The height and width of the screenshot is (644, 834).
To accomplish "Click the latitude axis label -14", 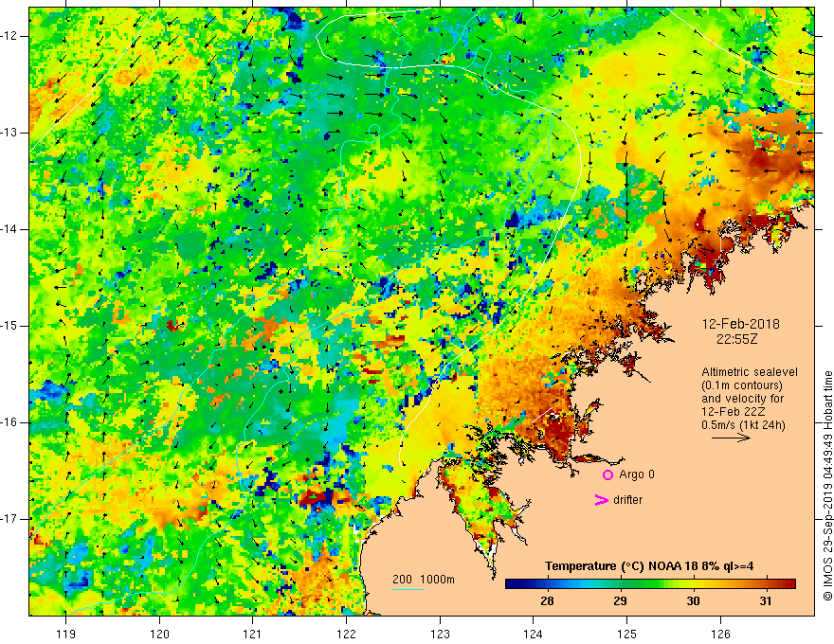I will click(10, 229).
